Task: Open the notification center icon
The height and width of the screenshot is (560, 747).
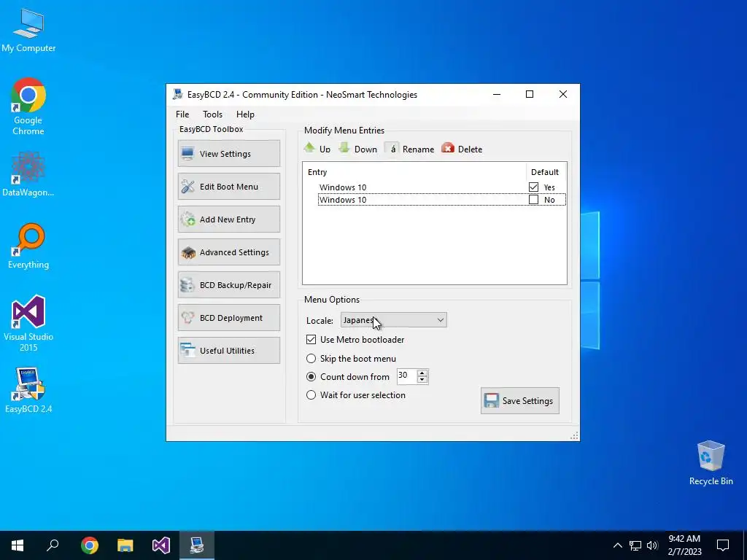Action: pos(723,545)
